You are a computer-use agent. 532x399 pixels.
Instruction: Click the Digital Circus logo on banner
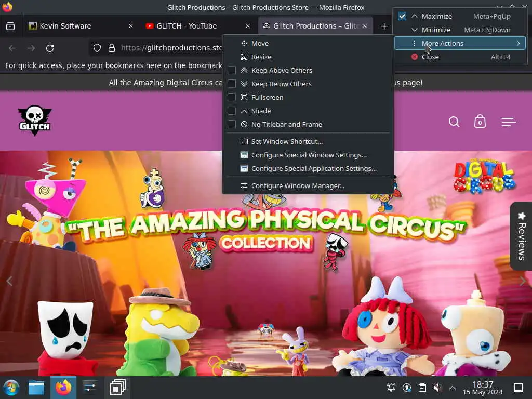485,176
